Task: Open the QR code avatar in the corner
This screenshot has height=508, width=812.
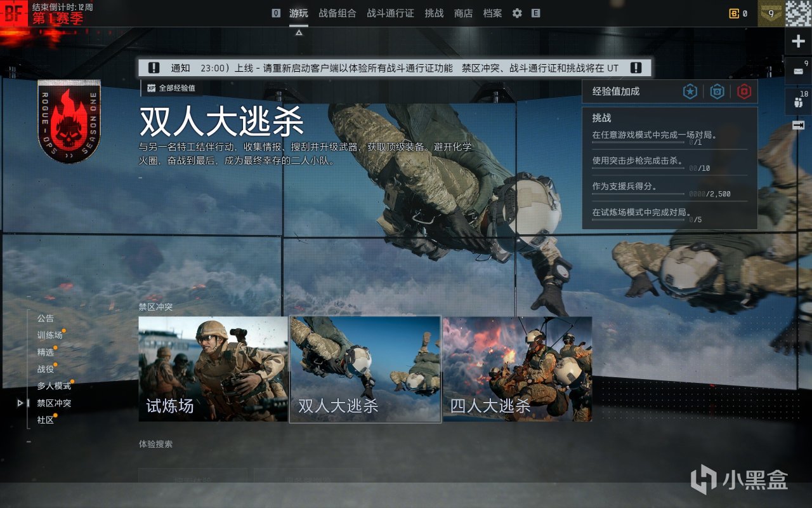Action: point(799,13)
